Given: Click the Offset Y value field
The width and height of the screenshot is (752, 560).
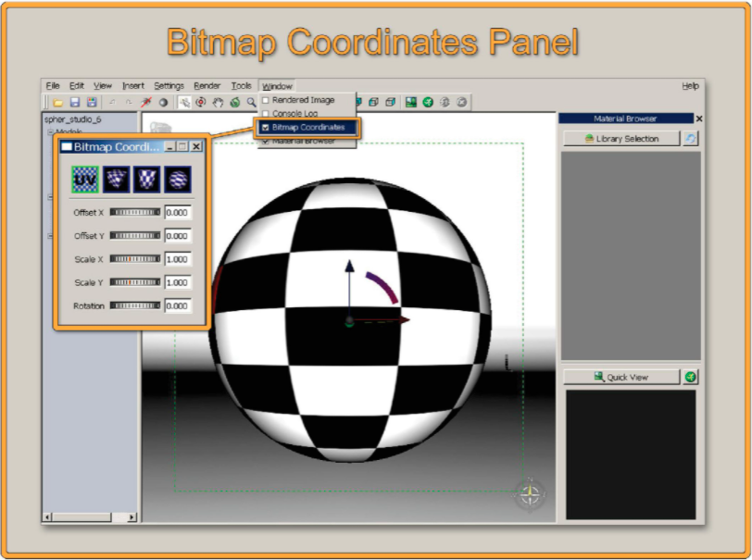Looking at the screenshot, I should tap(178, 236).
